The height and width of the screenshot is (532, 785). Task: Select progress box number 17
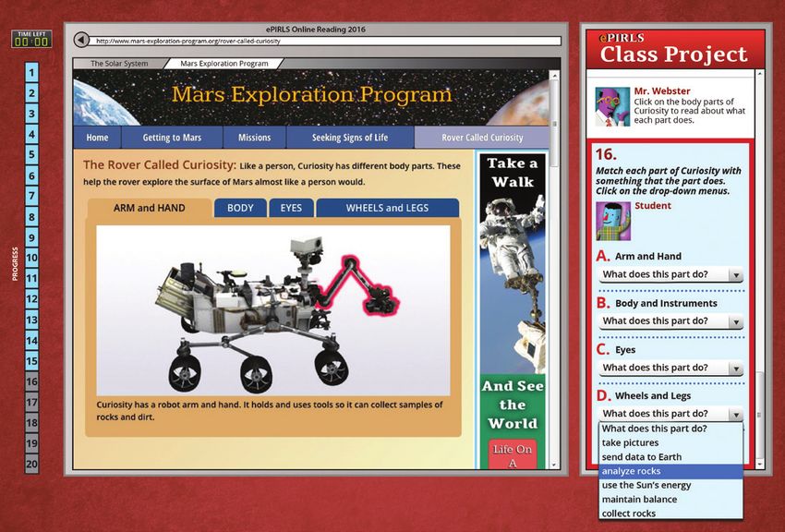pyautogui.click(x=31, y=402)
